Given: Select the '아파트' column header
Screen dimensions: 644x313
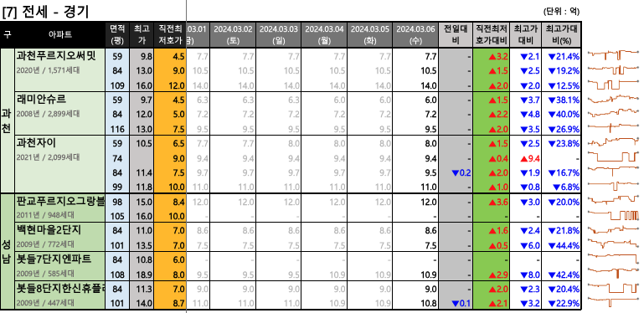Looking at the screenshot, I should tap(60, 34).
